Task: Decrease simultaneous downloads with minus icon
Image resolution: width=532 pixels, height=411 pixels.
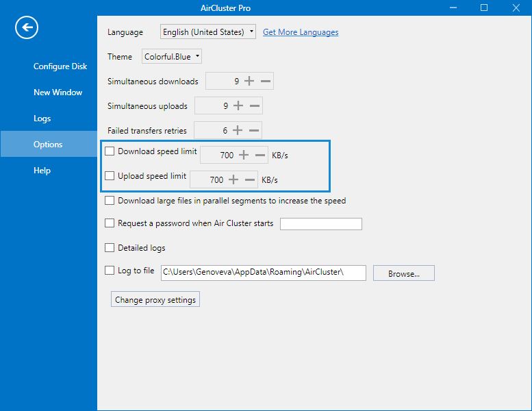Action: click(x=266, y=81)
